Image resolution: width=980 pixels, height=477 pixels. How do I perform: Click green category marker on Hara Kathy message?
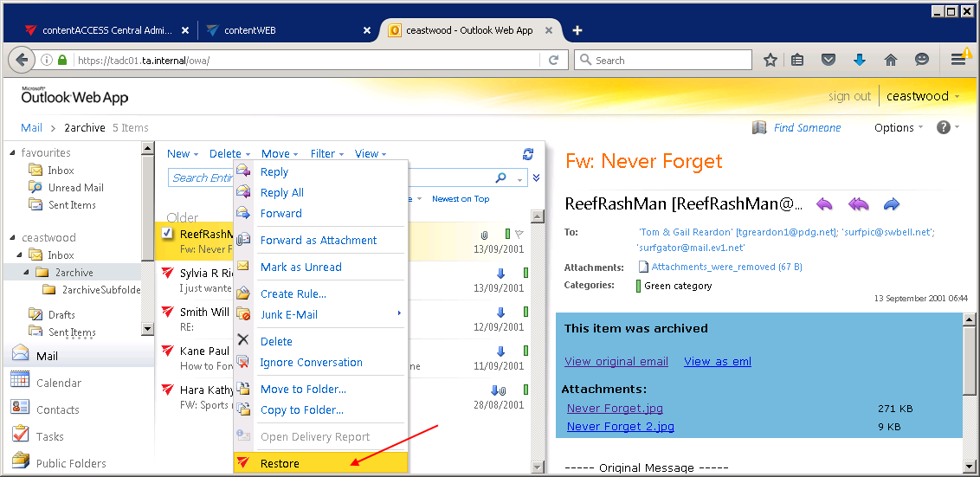[526, 390]
